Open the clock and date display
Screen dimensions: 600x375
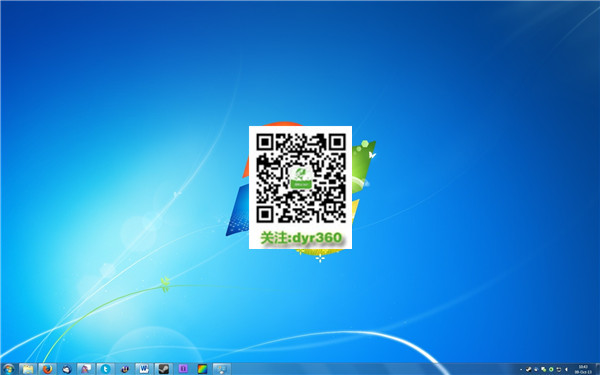(x=583, y=369)
